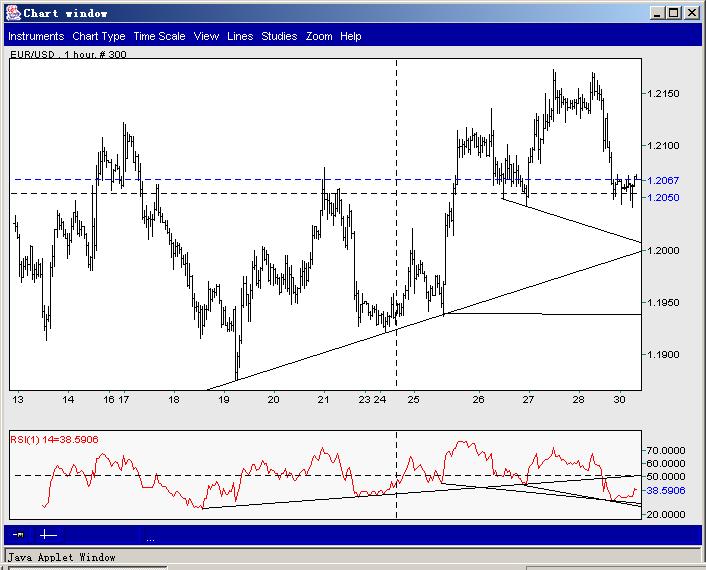Click the RSI(1) 14=38.5906 study label
Viewport: 706px width, 570px height.
(x=54, y=439)
